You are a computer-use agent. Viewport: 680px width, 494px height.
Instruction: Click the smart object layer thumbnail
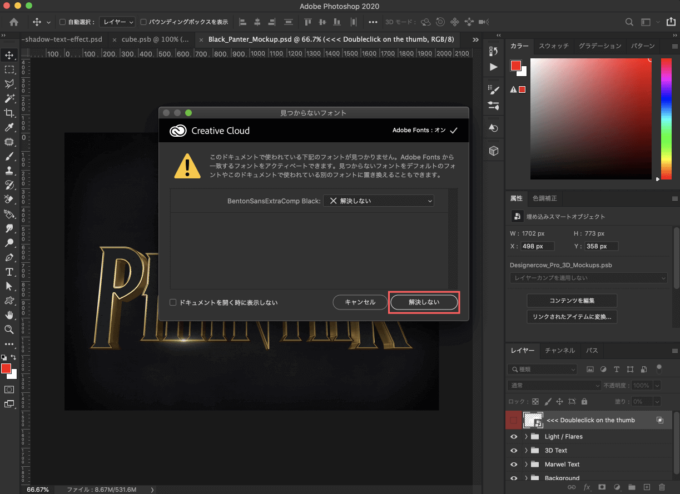(533, 420)
